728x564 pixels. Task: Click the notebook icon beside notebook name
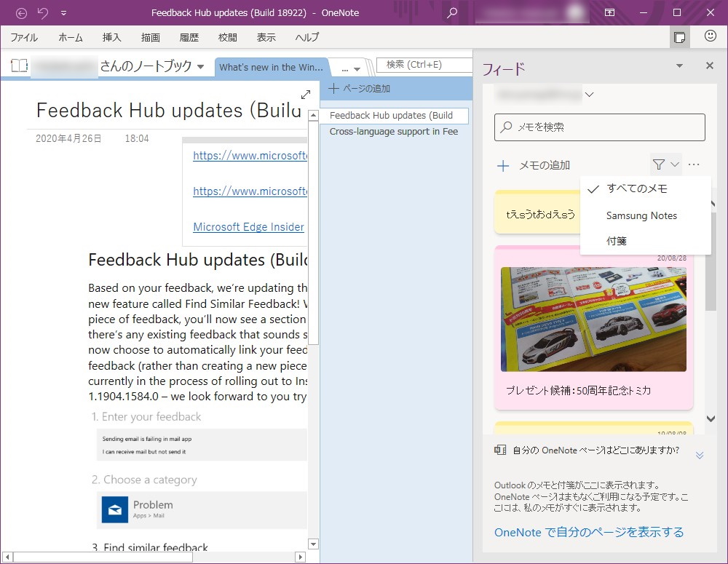[20, 65]
